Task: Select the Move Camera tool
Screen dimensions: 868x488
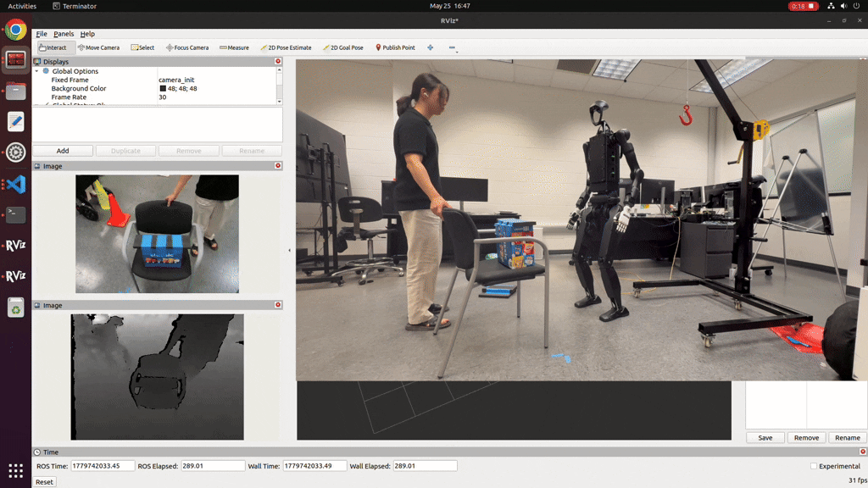Action: click(x=98, y=47)
